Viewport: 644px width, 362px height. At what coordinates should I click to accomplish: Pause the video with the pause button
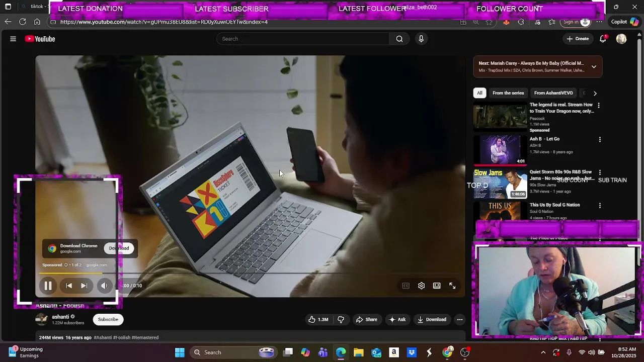point(48,286)
